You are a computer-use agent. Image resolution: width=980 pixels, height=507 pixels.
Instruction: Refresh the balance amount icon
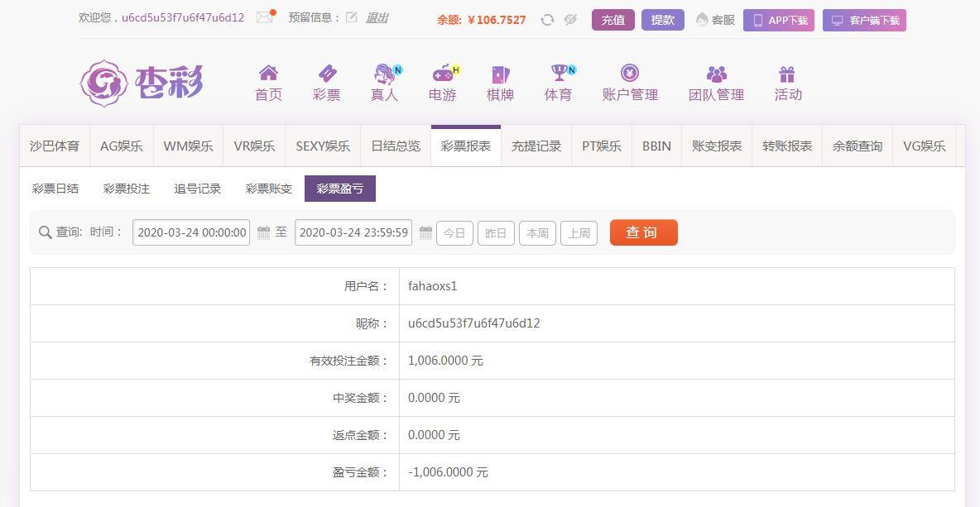coord(547,20)
